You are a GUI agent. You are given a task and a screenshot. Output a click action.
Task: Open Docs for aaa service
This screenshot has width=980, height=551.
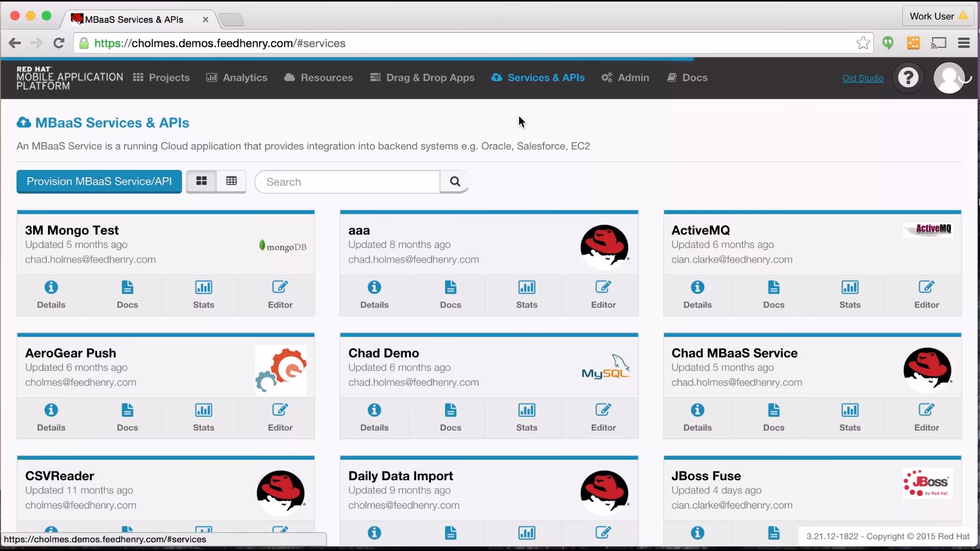[450, 295]
